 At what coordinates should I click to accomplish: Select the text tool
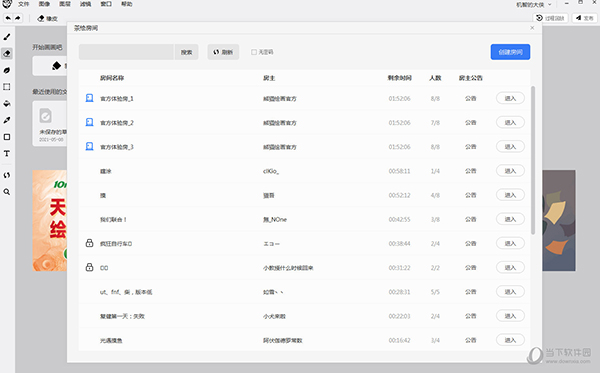point(7,153)
